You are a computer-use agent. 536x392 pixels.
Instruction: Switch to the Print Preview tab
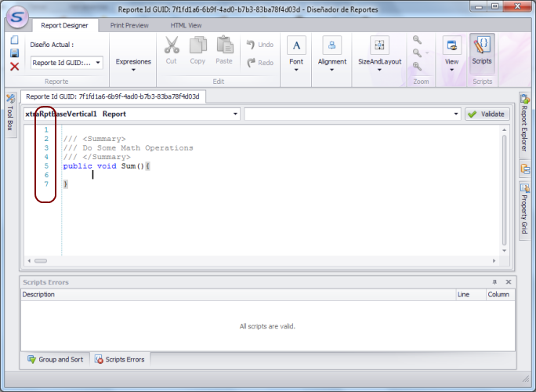(129, 25)
